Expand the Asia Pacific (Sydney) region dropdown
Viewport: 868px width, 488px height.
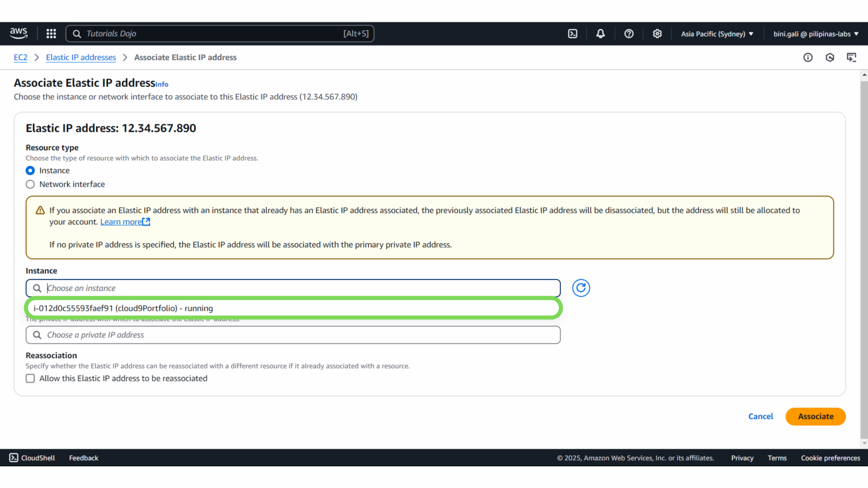(x=717, y=34)
